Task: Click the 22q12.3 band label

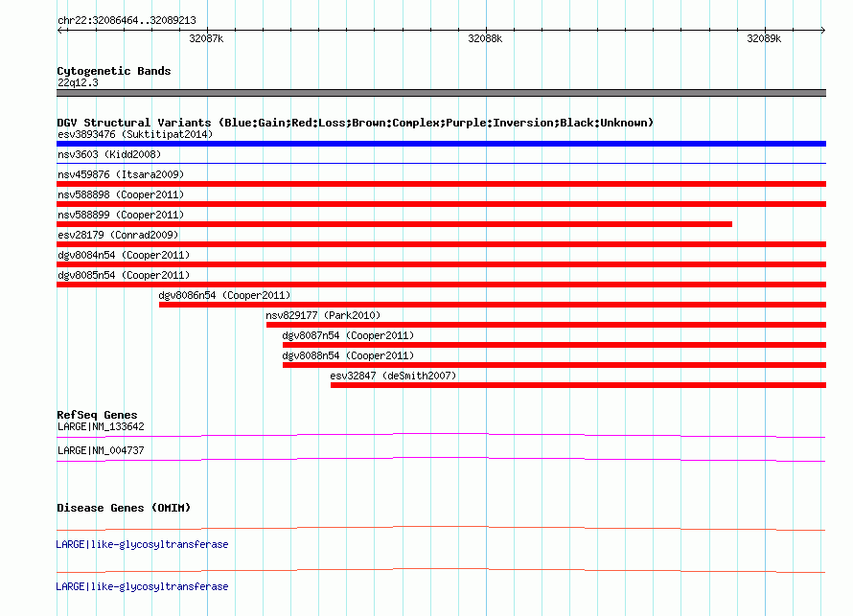Action: (x=78, y=82)
